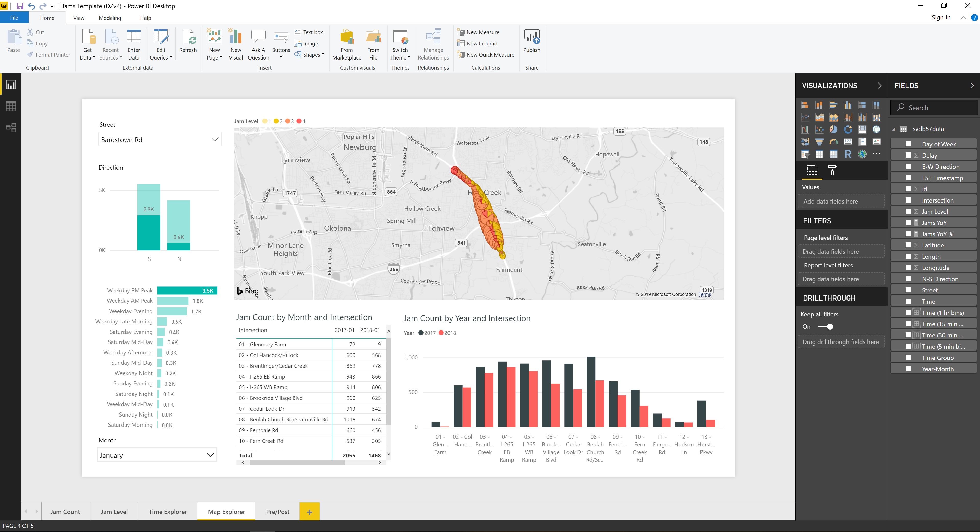Check the Latitude field checkbox
The width and height of the screenshot is (980, 532).
click(x=909, y=245)
